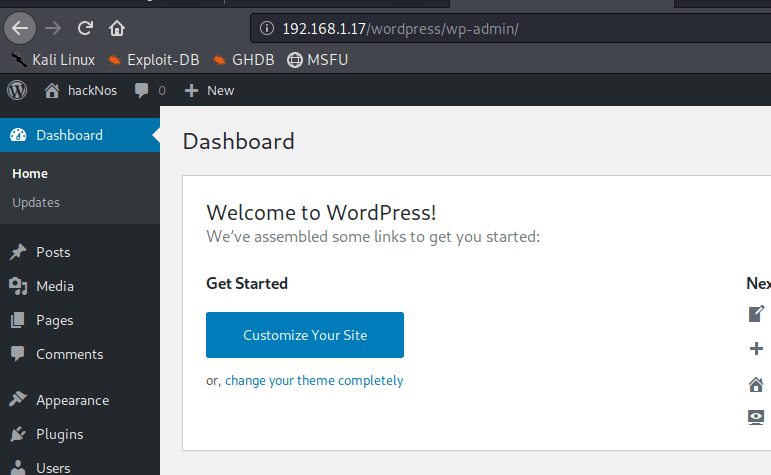This screenshot has height=475, width=771.
Task: Click the Welcome to WordPress! heading
Action: (321, 213)
